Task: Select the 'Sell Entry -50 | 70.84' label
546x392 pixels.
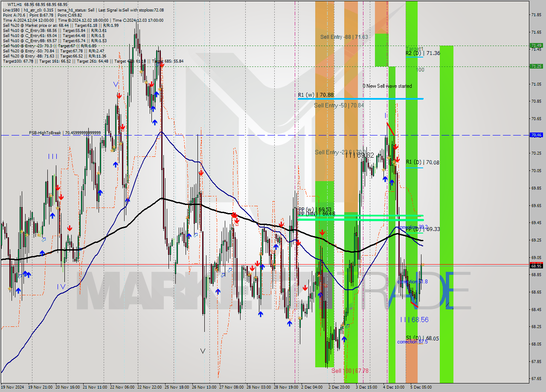Action: [339, 105]
